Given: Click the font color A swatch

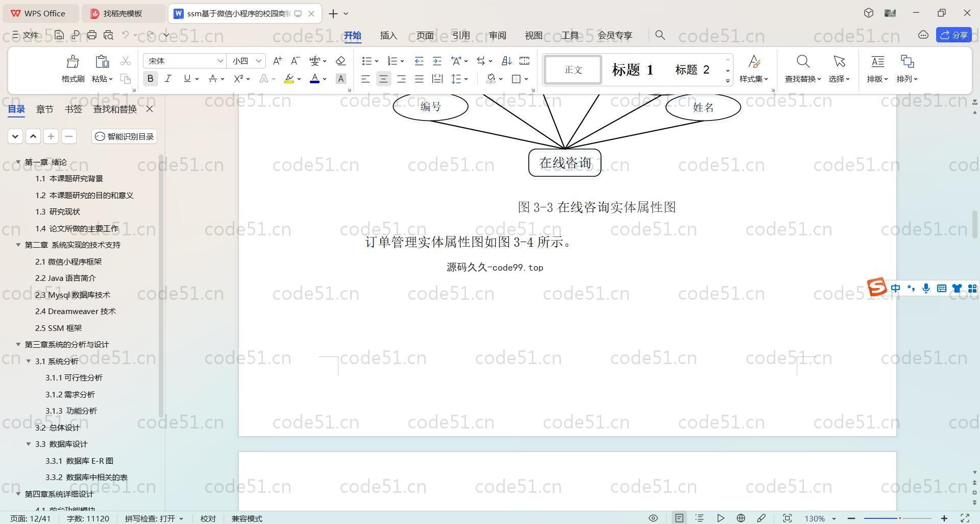Looking at the screenshot, I should coord(314,79).
